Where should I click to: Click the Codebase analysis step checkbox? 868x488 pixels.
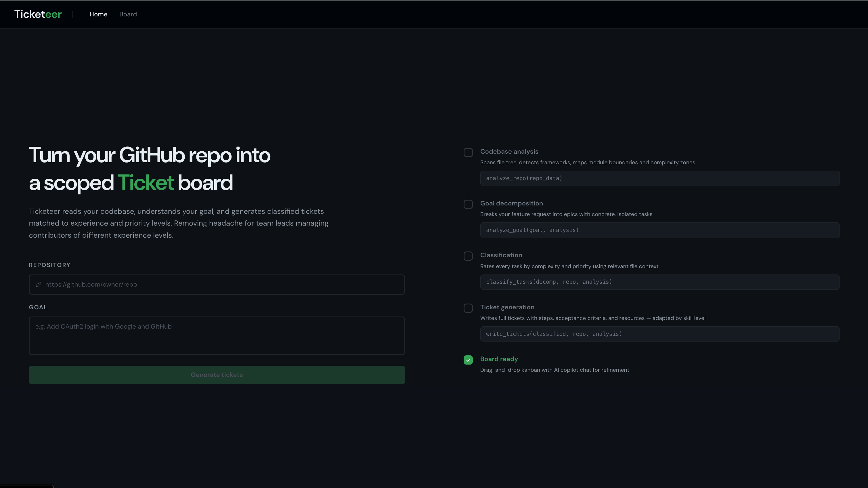468,152
